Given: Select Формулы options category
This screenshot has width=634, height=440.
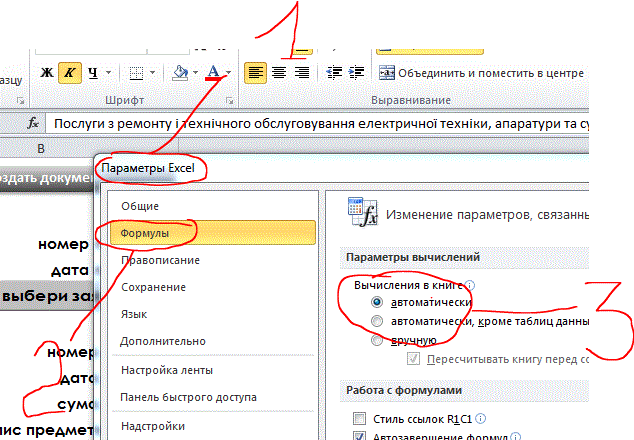Looking at the screenshot, I should (x=213, y=233).
